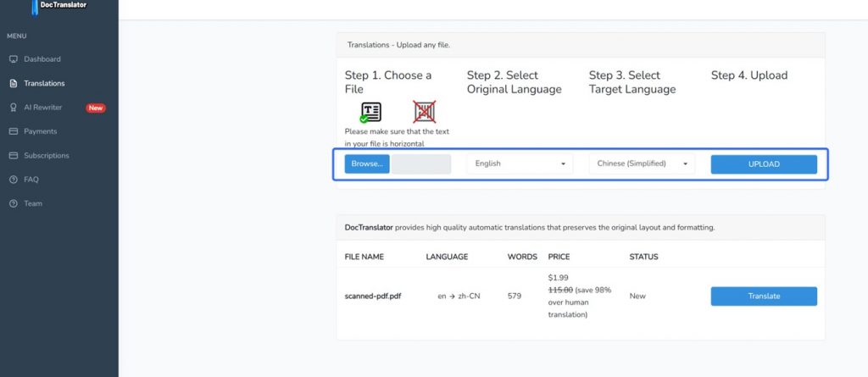Click the horizontal text document icon

(370, 113)
